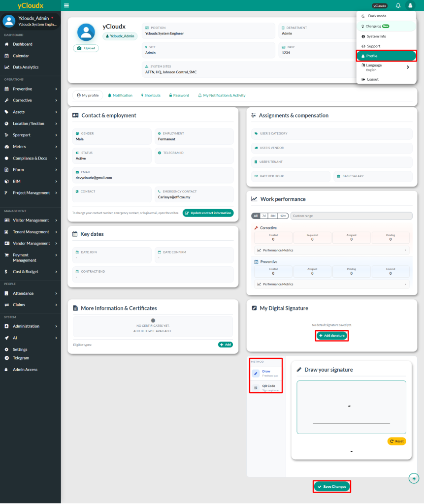Switch to the Shortcuts tab

[x=151, y=95]
